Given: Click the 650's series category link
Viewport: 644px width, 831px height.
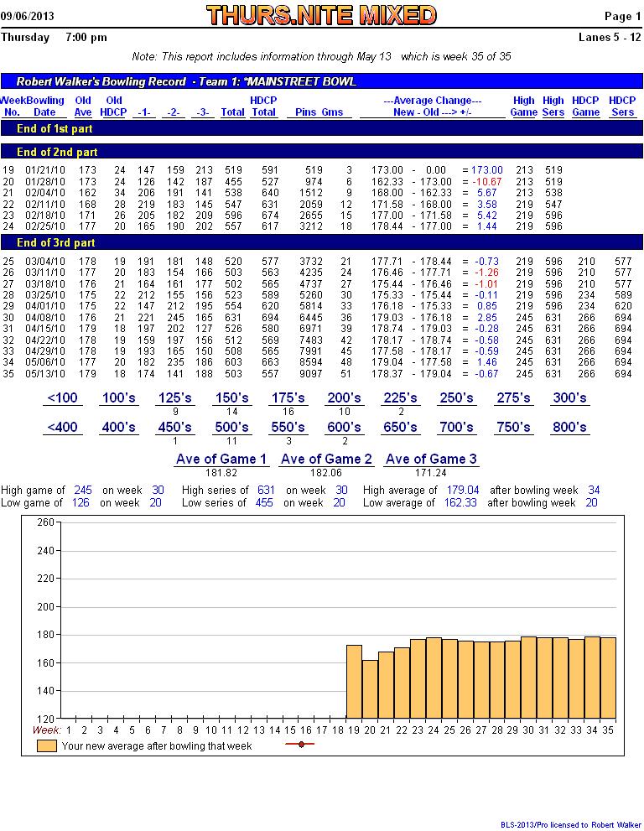Looking at the screenshot, I should coord(400,427).
